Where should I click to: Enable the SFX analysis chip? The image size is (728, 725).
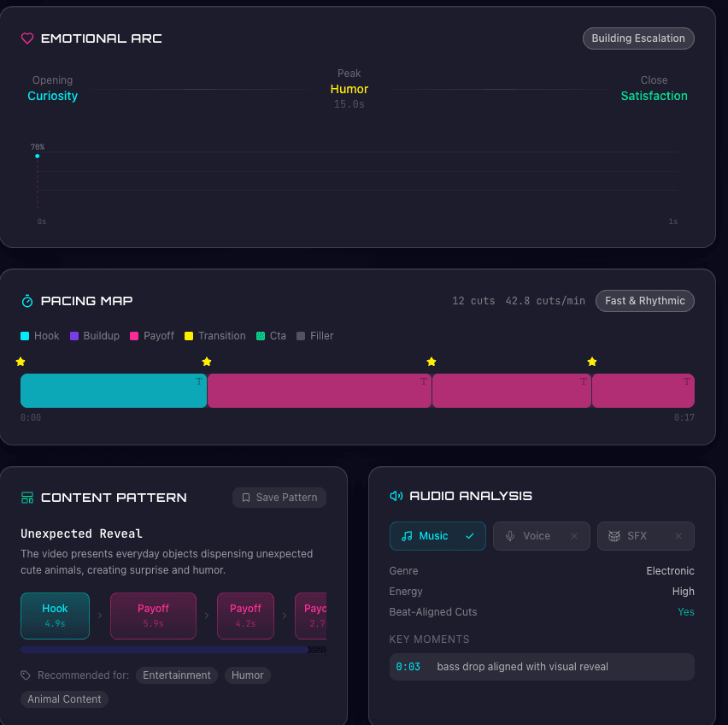click(645, 536)
